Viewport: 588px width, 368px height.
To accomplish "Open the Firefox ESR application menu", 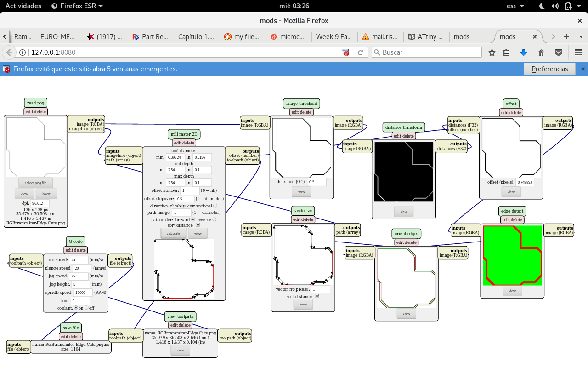I will 77,6.
